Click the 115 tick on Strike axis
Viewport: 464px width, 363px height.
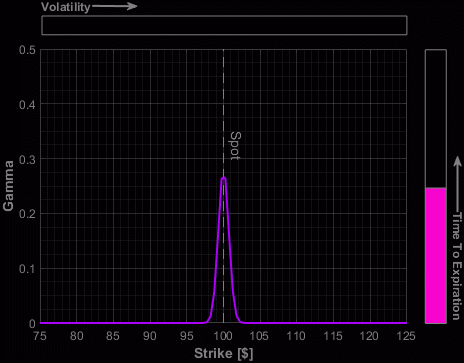point(333,336)
